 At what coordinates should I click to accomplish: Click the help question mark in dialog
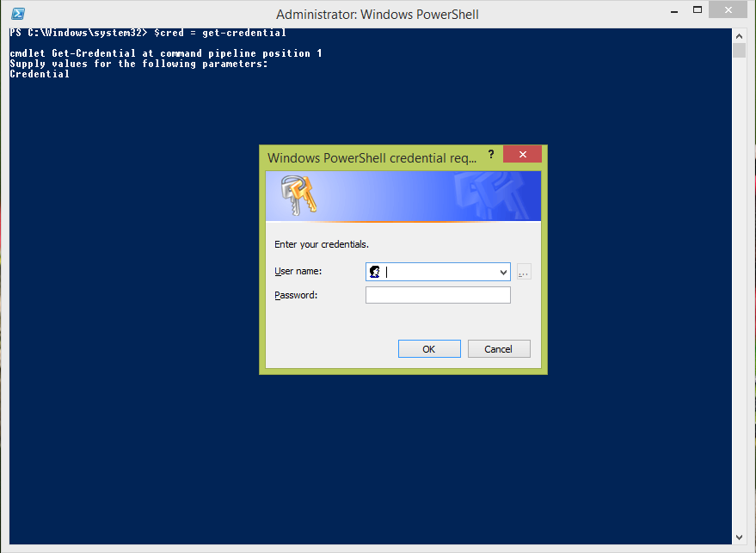coord(491,154)
